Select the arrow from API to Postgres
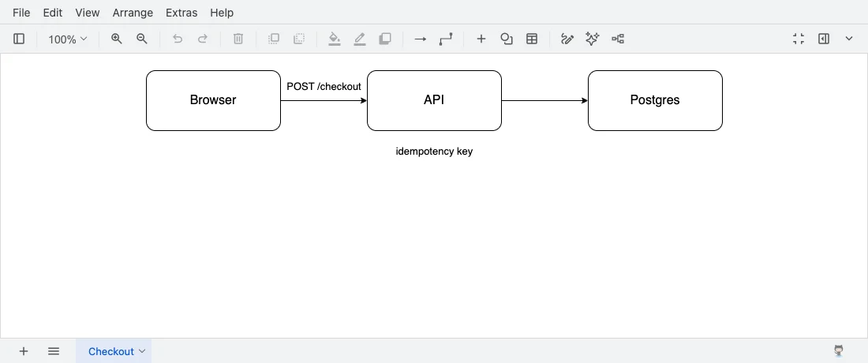 544,101
